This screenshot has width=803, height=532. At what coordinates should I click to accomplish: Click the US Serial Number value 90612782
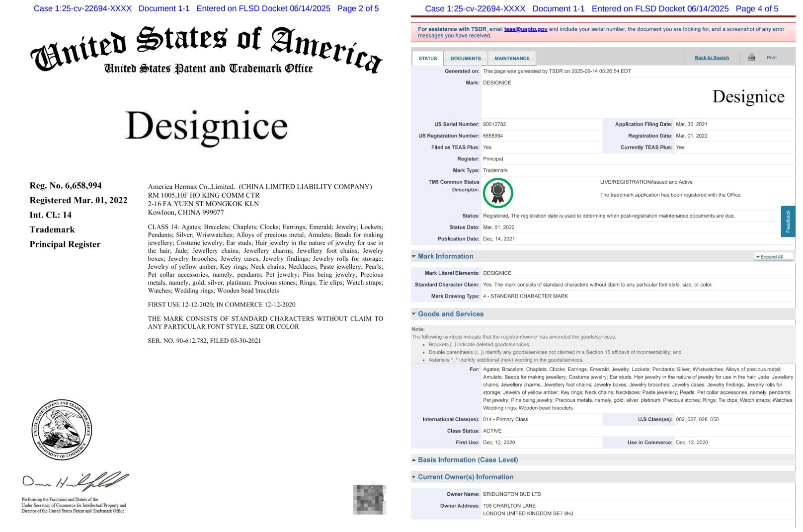494,124
